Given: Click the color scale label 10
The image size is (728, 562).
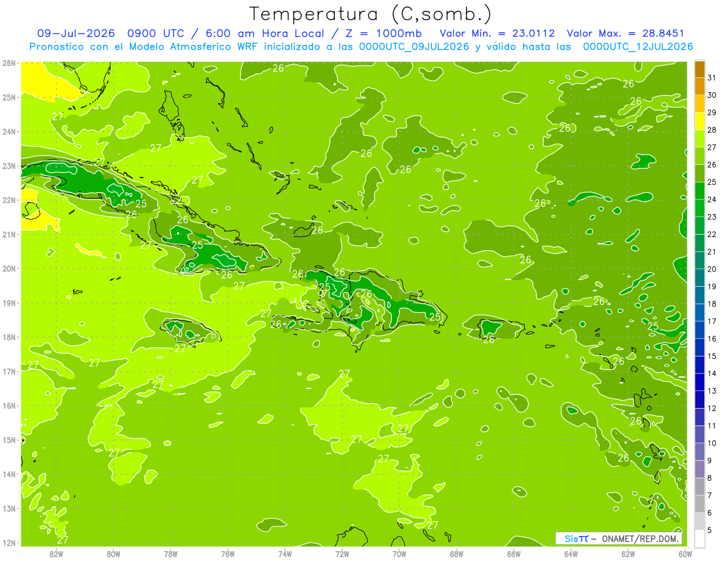Looking at the screenshot, I should 712,443.
